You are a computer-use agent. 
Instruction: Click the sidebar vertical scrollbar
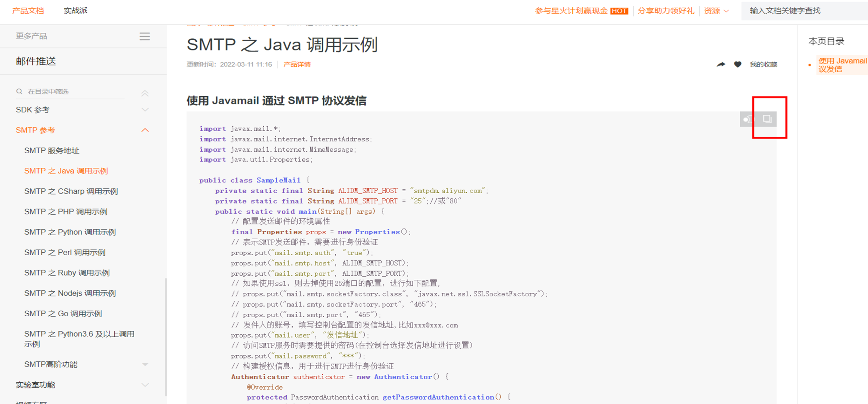click(165, 337)
